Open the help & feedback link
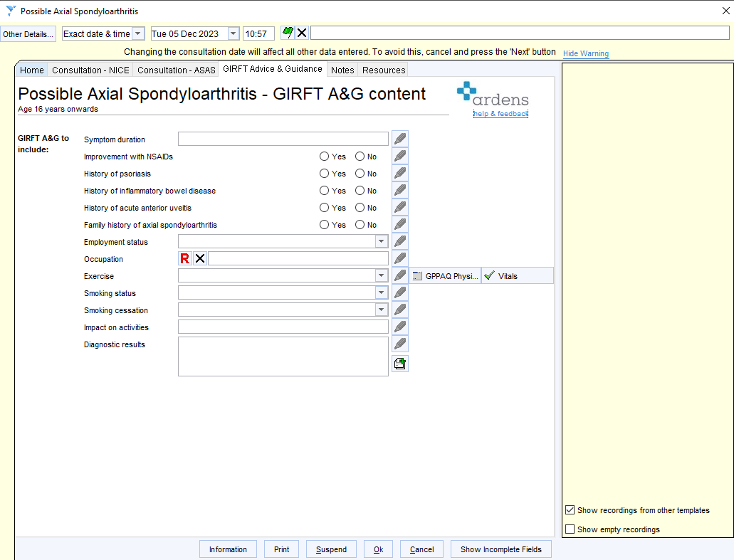This screenshot has height=560, width=734. point(500,114)
